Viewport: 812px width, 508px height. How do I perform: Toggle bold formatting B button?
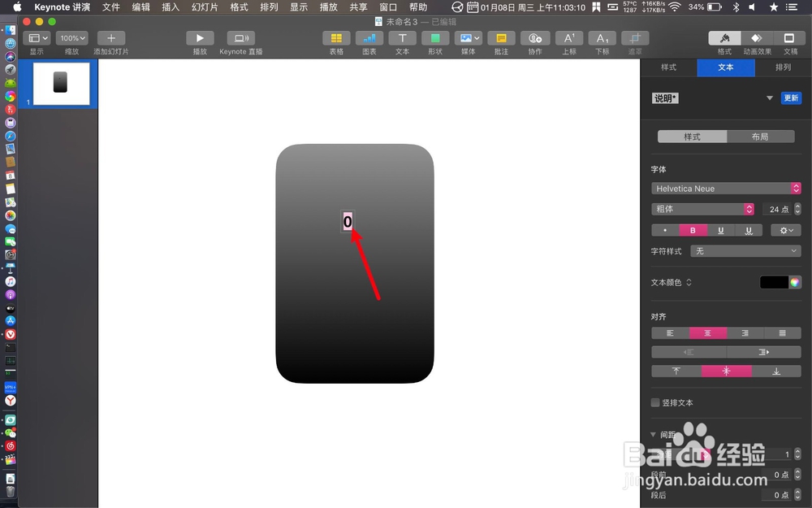[x=693, y=230]
